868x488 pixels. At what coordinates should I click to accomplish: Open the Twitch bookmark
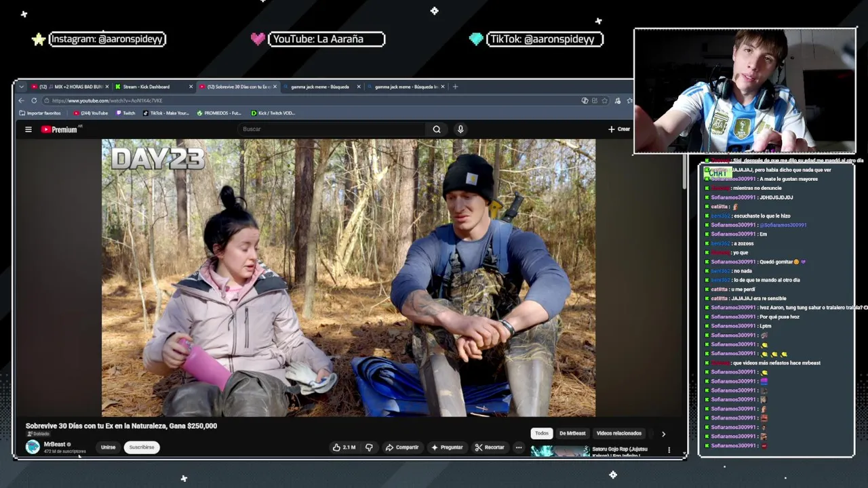click(126, 113)
